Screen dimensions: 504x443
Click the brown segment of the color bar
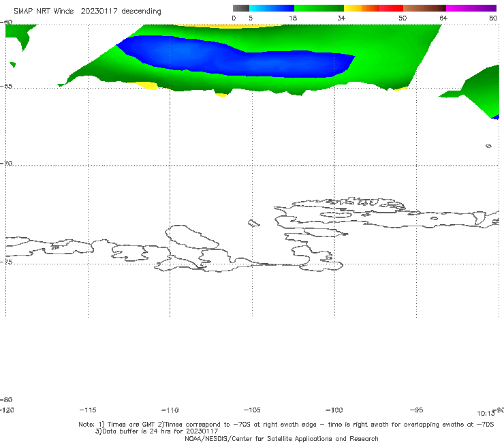tap(424, 8)
